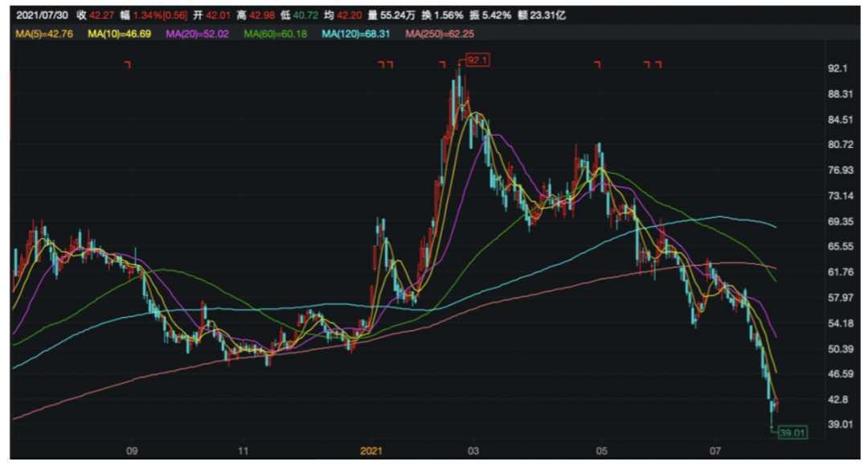868x469 pixels.
Task: Click the red 92.1 peak price label
Action: pyautogui.click(x=477, y=60)
